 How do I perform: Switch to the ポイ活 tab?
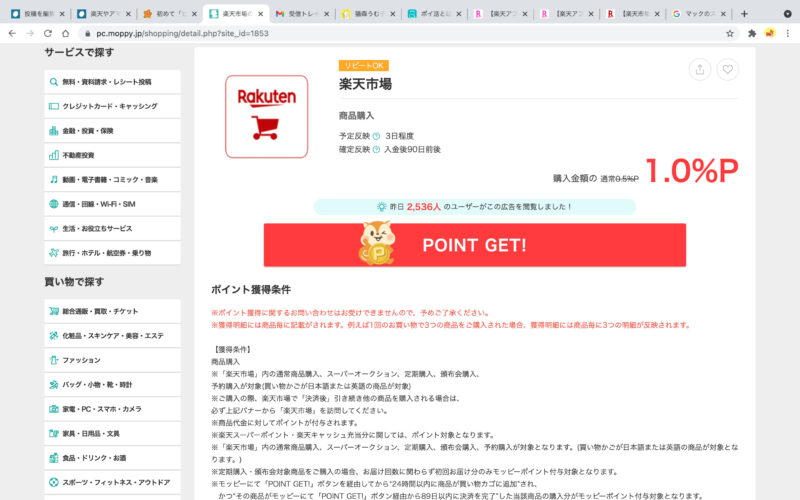click(434, 14)
